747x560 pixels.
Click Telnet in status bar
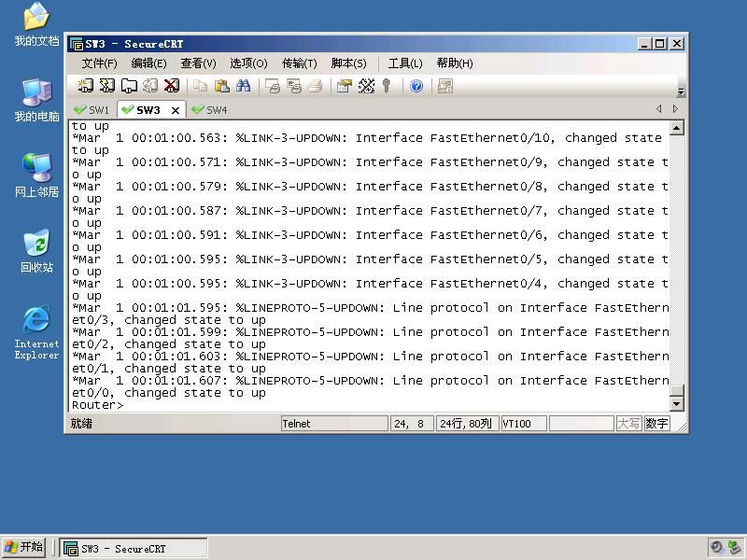(334, 424)
